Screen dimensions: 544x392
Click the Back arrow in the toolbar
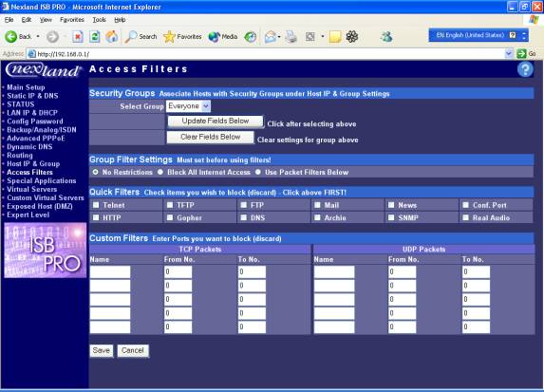click(x=11, y=36)
